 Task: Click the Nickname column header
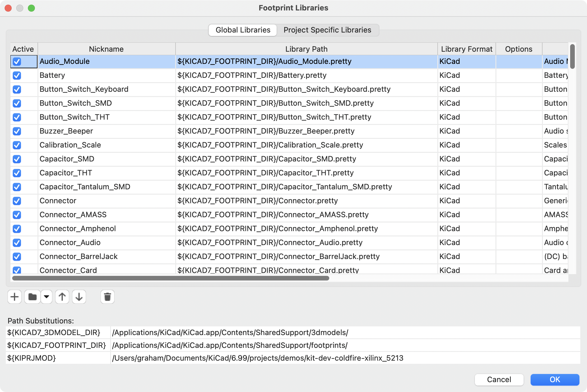106,49
